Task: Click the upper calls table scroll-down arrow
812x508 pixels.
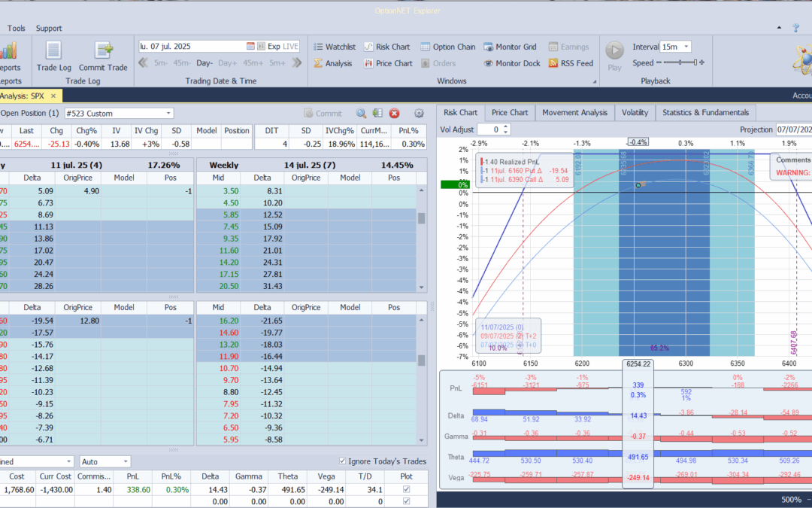Action: coord(422,287)
